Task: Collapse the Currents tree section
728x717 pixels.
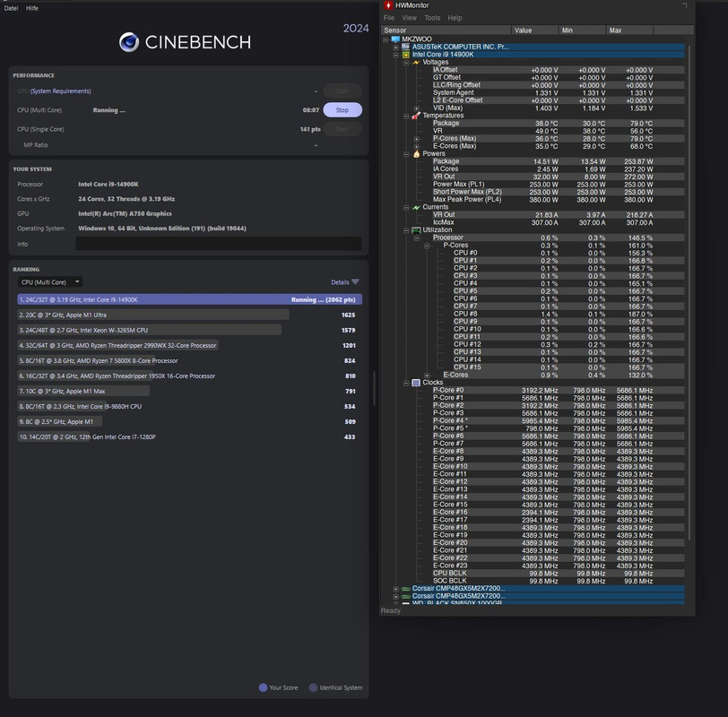Action: click(x=406, y=207)
